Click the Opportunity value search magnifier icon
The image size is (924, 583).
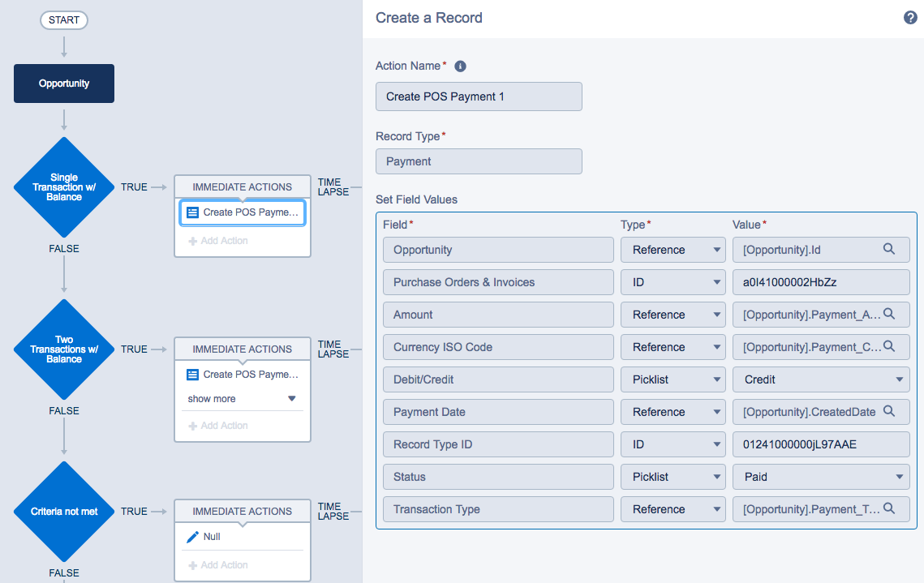click(889, 250)
